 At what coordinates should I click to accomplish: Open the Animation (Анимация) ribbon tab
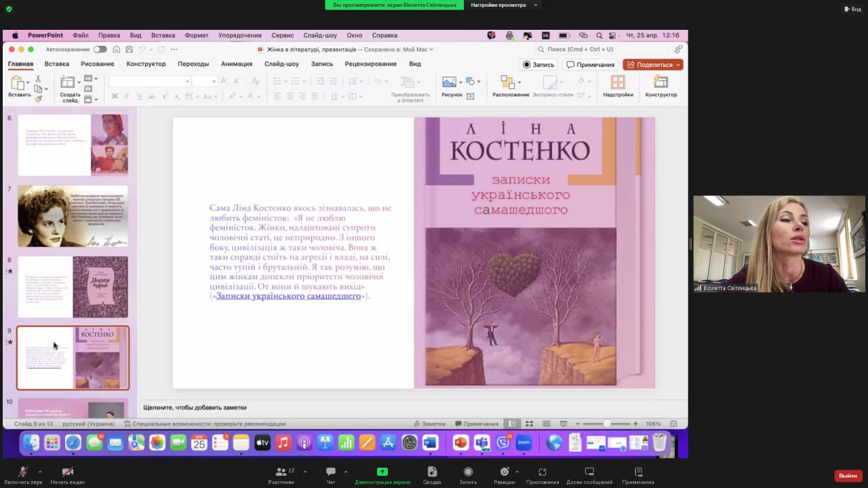(236, 64)
